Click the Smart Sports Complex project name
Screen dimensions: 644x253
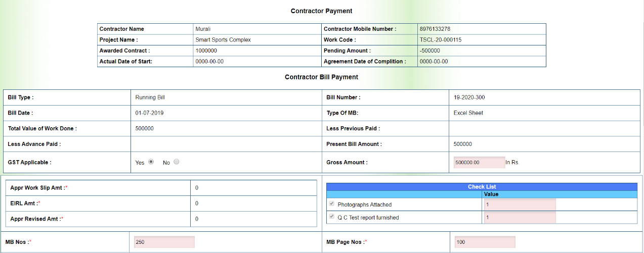223,40
